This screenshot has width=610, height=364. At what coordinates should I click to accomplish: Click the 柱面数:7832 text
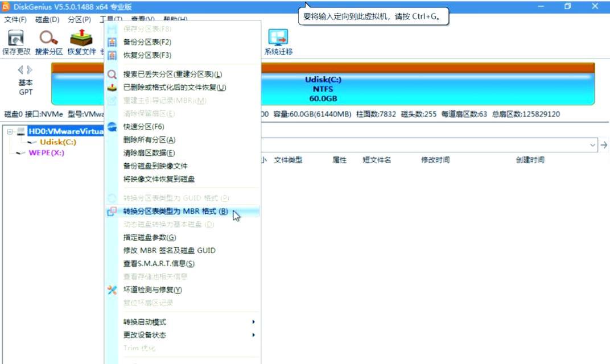pos(376,114)
